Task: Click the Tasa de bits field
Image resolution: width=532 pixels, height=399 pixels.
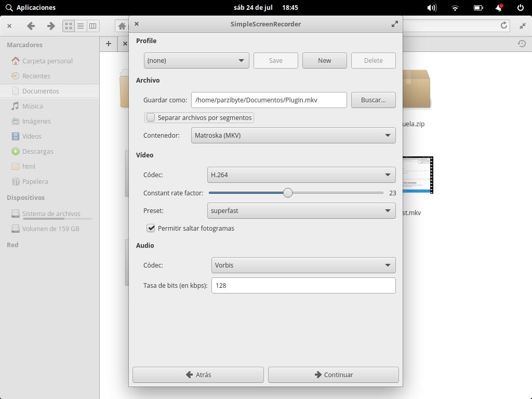Action: pos(303,285)
